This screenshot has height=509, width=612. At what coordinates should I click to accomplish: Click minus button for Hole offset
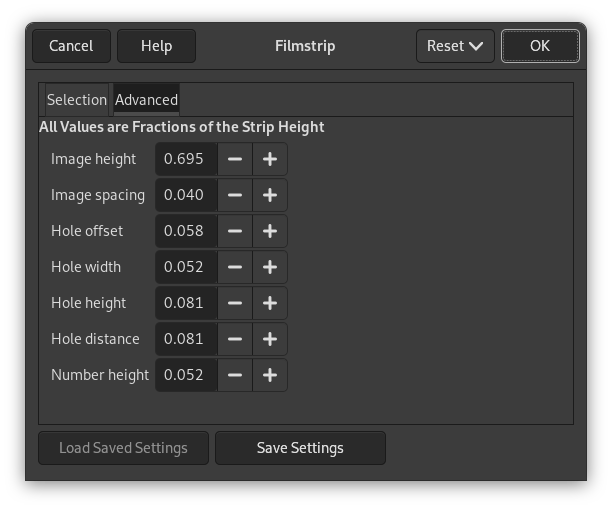pos(235,231)
